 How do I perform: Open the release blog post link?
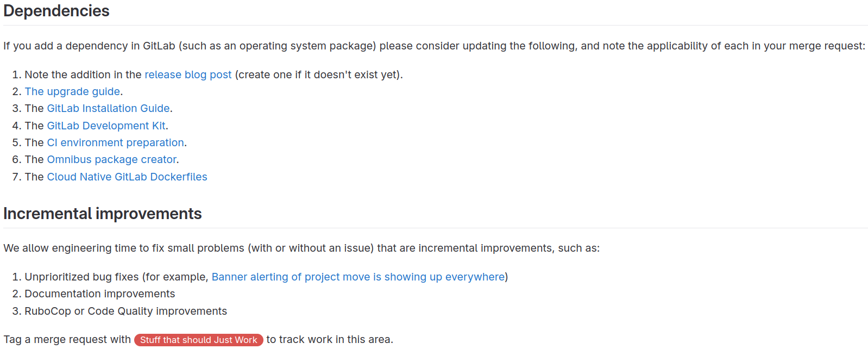pos(188,74)
